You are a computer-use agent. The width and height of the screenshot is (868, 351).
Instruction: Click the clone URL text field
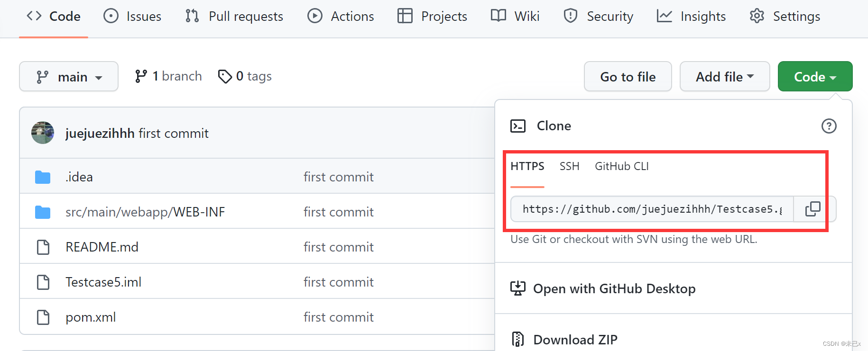pyautogui.click(x=652, y=209)
